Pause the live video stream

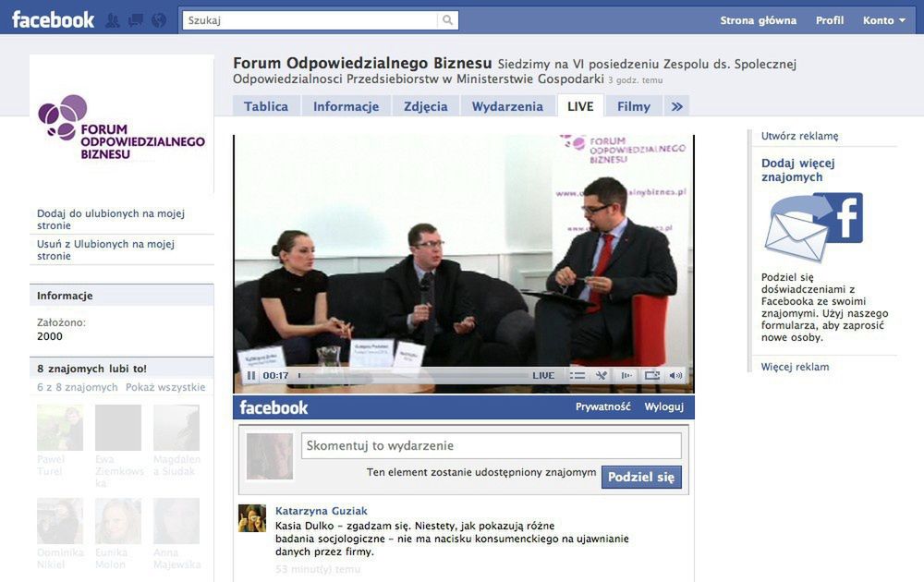tap(251, 375)
